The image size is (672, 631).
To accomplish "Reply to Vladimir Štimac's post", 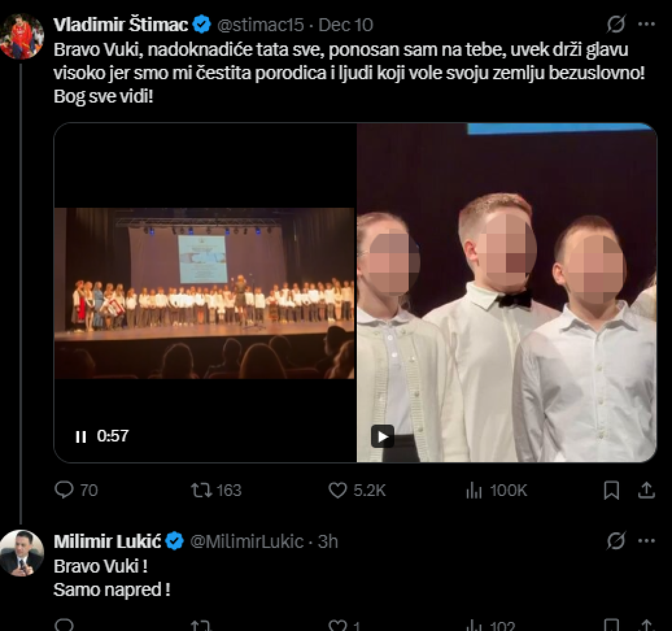I will click(x=64, y=490).
